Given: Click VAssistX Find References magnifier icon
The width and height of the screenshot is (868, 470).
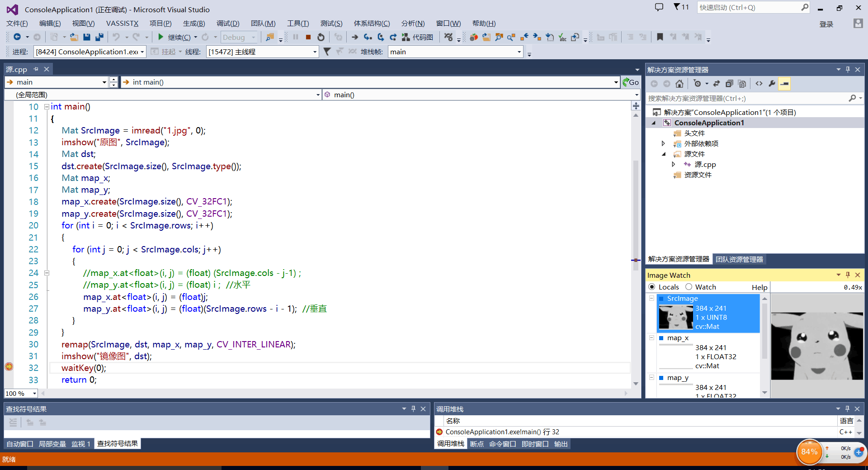Looking at the screenshot, I should [x=511, y=37].
